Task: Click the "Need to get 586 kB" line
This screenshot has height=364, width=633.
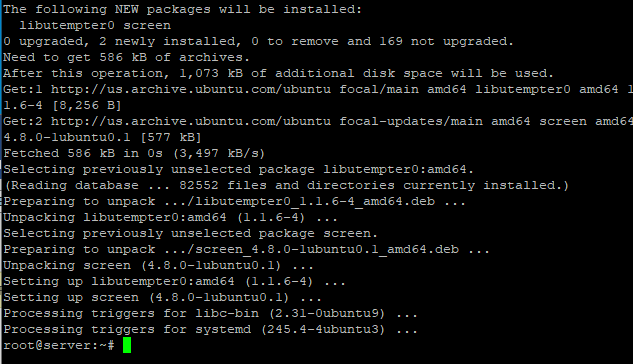Action: click(x=126, y=58)
